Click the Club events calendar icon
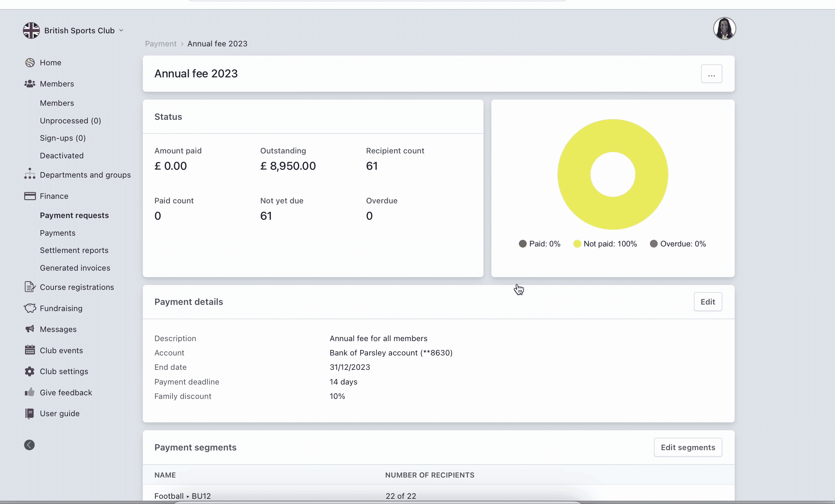This screenshot has height=504, width=835. pyautogui.click(x=30, y=350)
